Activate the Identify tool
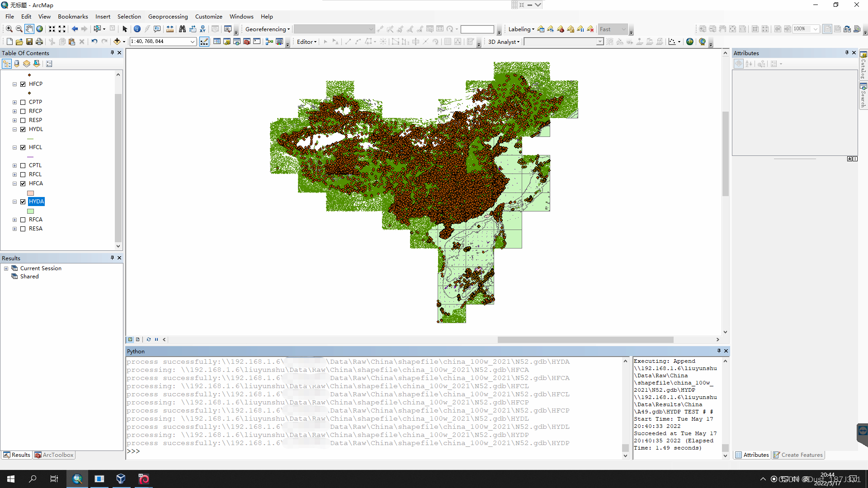868x488 pixels. pyautogui.click(x=137, y=29)
